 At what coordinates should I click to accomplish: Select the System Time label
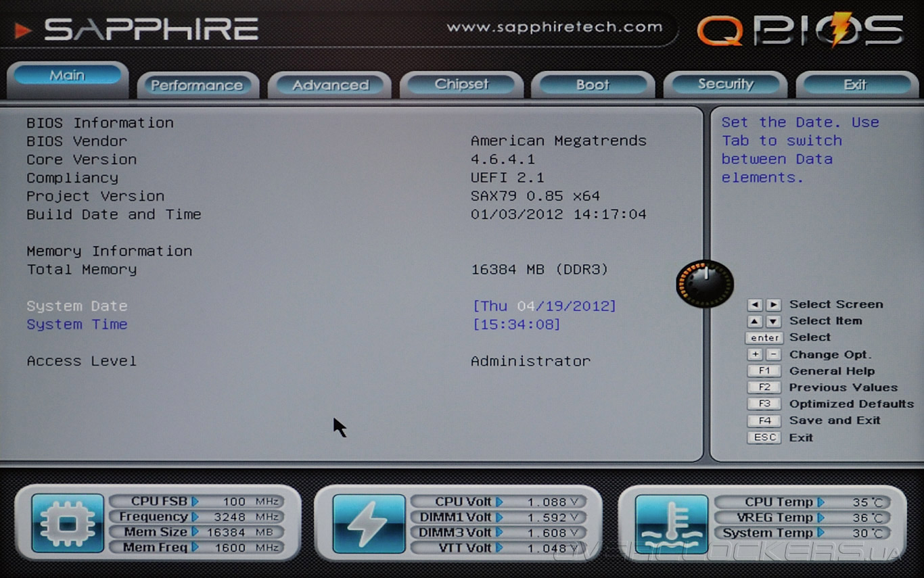[77, 324]
